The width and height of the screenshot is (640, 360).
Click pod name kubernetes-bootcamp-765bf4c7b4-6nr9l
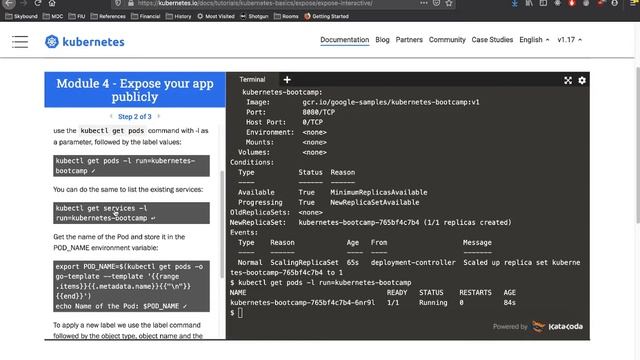tap(302, 303)
